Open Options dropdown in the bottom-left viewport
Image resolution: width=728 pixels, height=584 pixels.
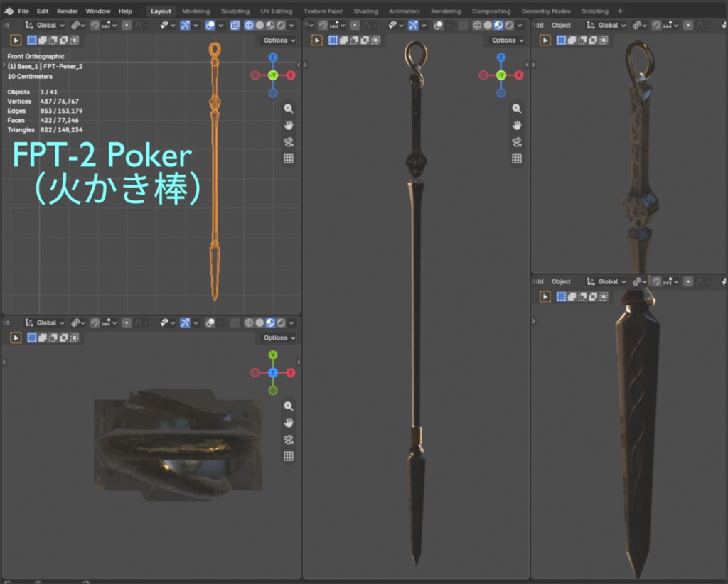click(279, 337)
